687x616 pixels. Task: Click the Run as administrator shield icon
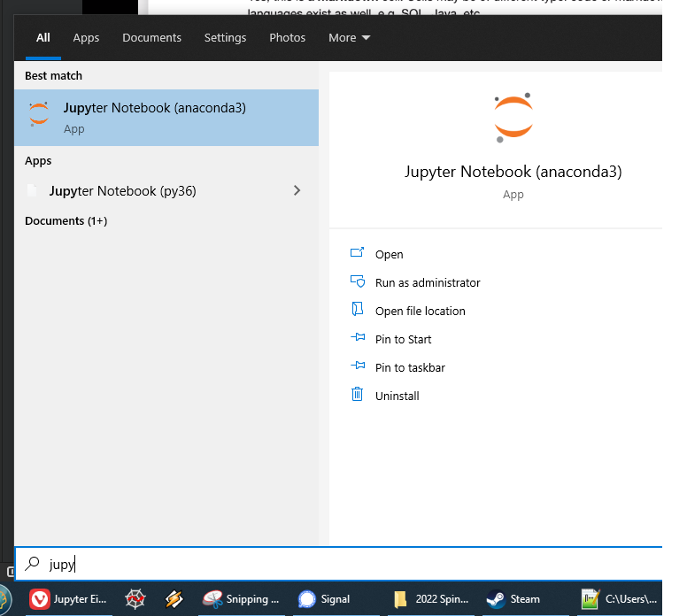click(358, 281)
